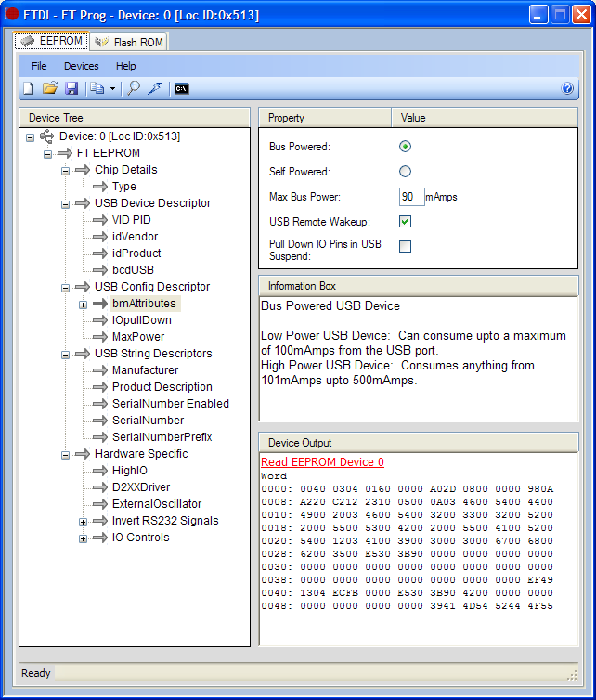Expand the bmAttributes node

point(83,305)
